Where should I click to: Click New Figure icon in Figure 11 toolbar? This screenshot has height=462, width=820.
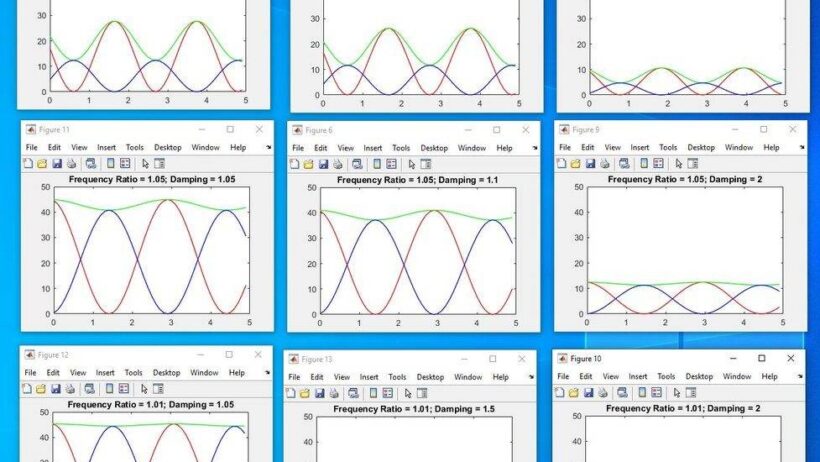tap(28, 163)
